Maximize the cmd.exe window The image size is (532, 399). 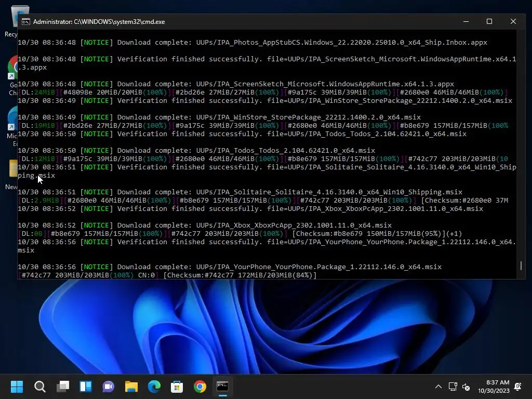[489, 21]
